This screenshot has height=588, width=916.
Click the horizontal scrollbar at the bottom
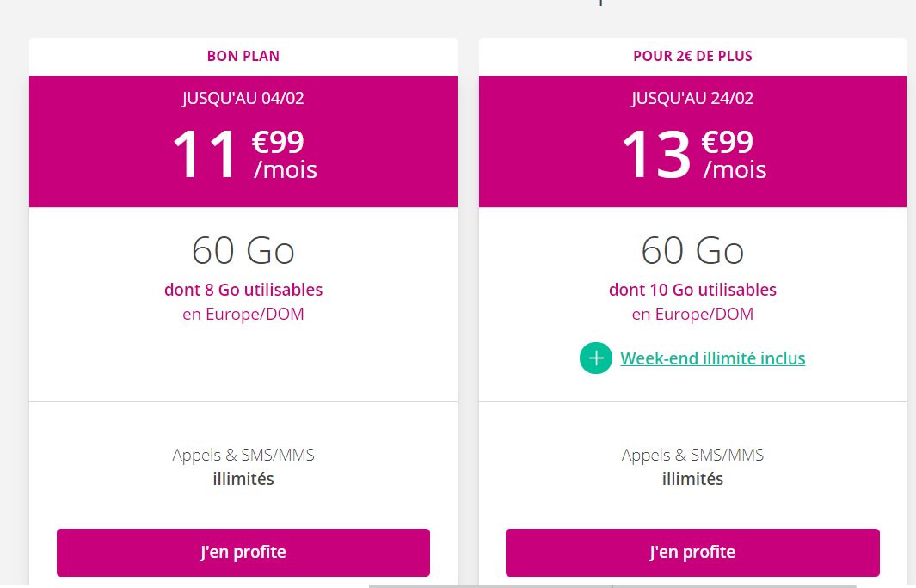coord(490,585)
